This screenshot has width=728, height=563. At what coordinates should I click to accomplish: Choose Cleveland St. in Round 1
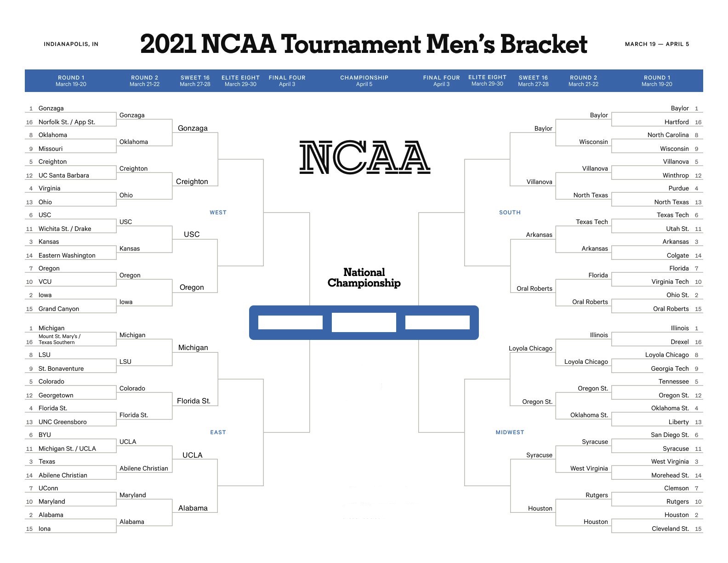(x=670, y=529)
